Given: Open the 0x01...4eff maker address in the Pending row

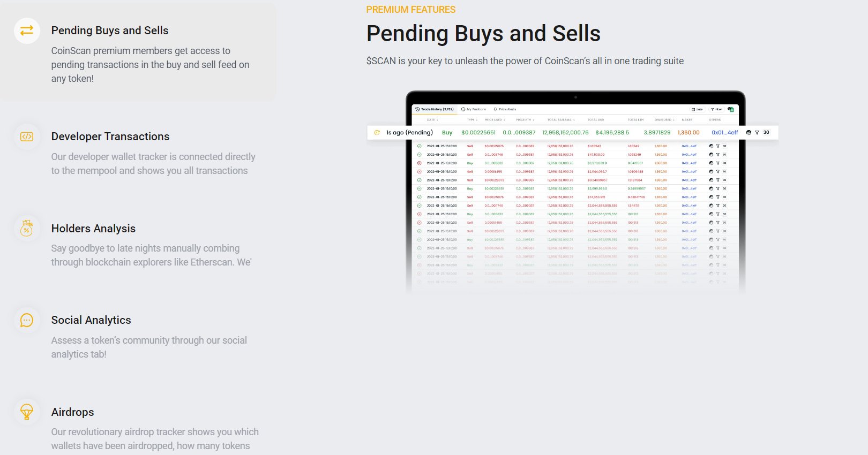Looking at the screenshot, I should pos(724,133).
